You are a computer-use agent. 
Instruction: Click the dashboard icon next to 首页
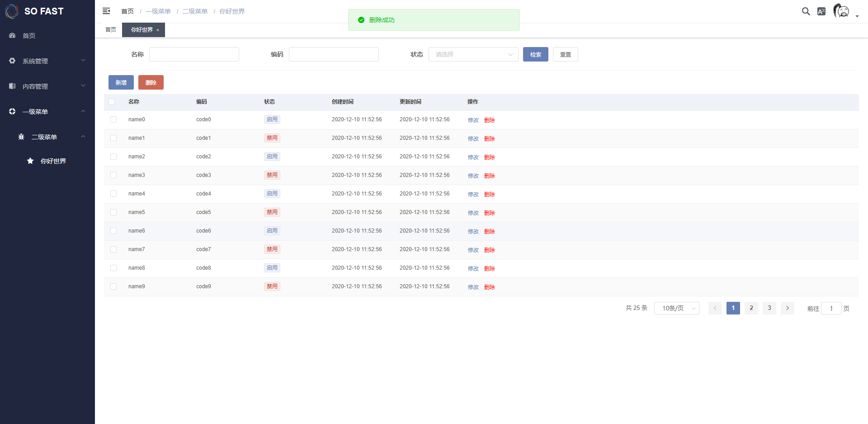(12, 35)
